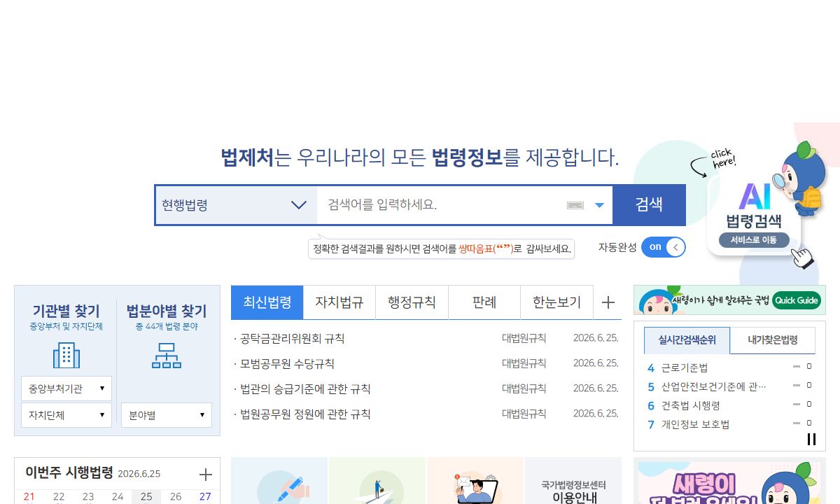Open ranked term 산업안전보건기준에 관…

coord(714,386)
